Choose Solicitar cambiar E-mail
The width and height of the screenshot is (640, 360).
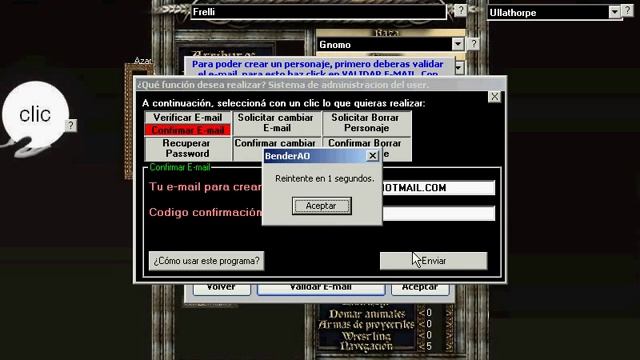(x=277, y=123)
